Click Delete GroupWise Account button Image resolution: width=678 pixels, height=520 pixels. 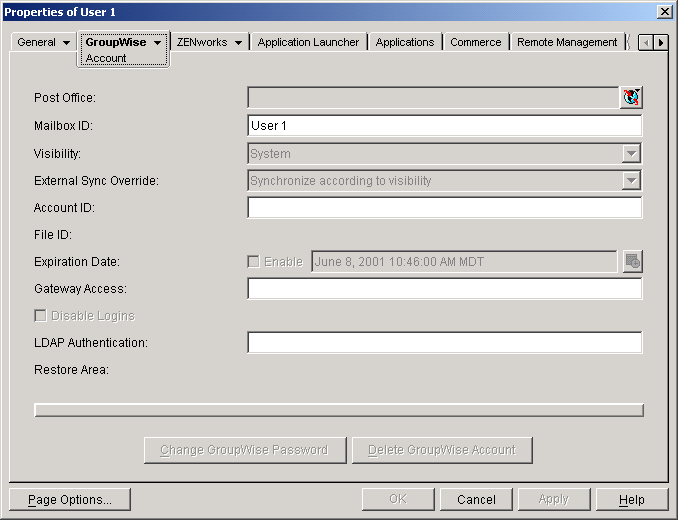coord(442,450)
